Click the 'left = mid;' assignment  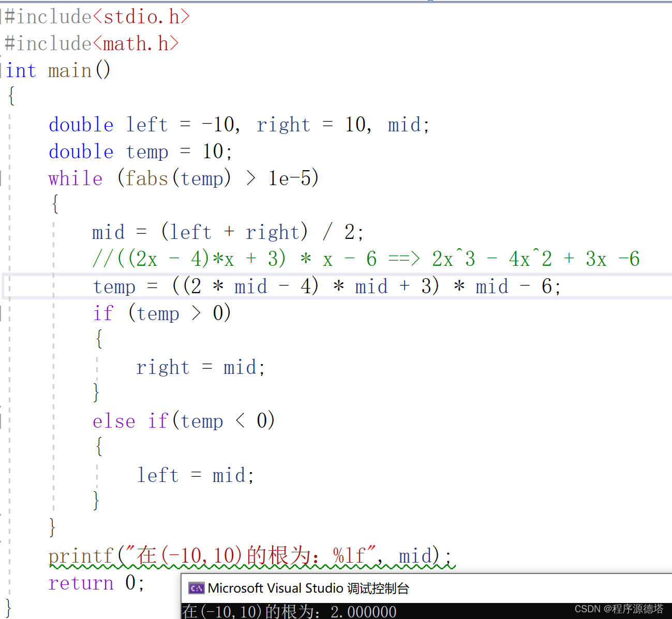tap(196, 475)
